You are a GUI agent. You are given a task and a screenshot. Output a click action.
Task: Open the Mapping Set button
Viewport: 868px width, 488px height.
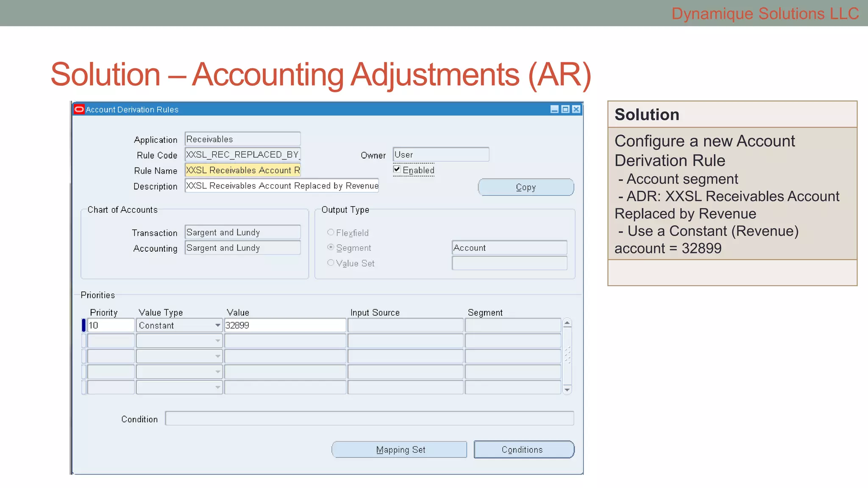point(399,449)
